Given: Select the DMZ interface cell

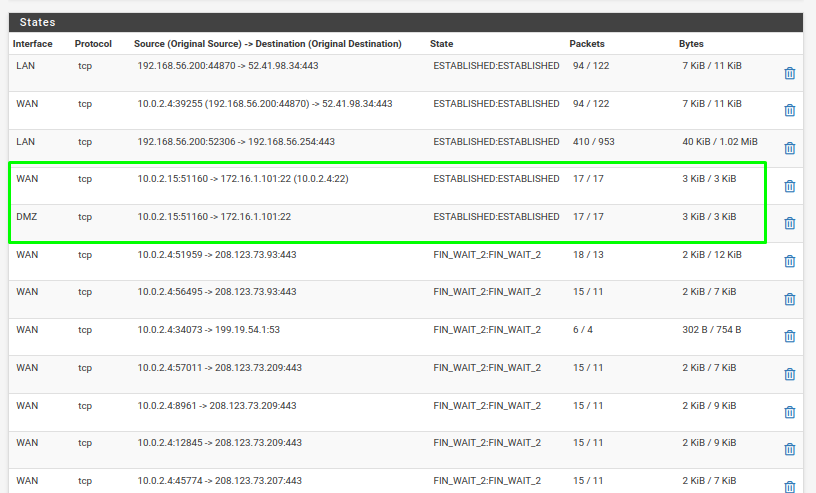Looking at the screenshot, I should [28, 216].
